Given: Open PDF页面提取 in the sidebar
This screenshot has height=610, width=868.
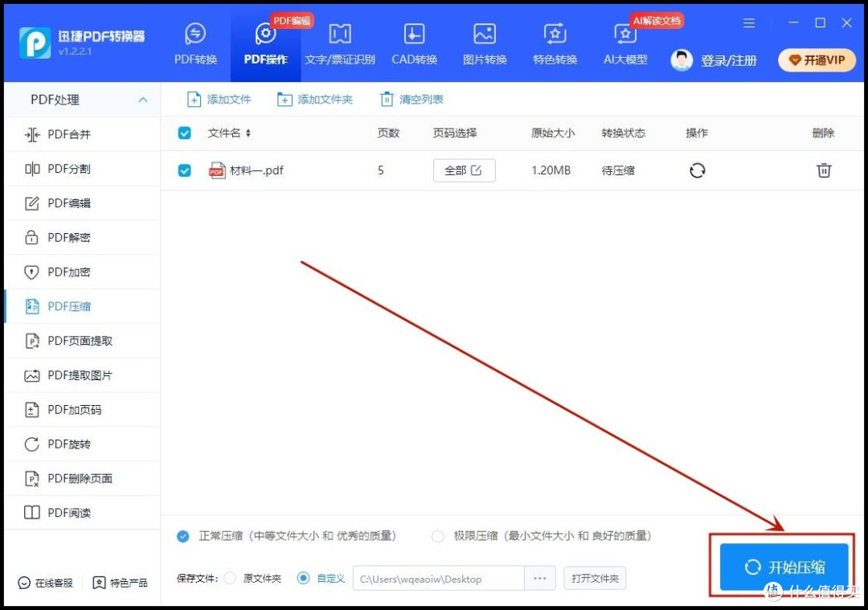Looking at the screenshot, I should pos(82,341).
